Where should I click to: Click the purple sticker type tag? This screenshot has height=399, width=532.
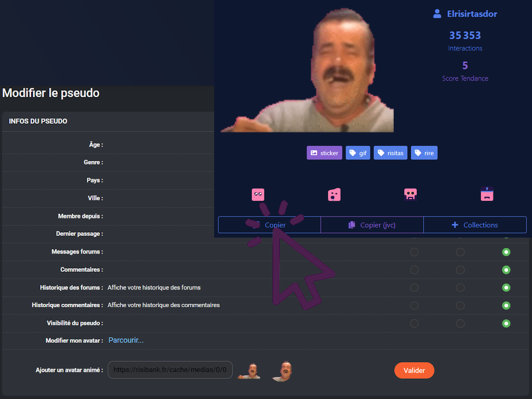324,153
